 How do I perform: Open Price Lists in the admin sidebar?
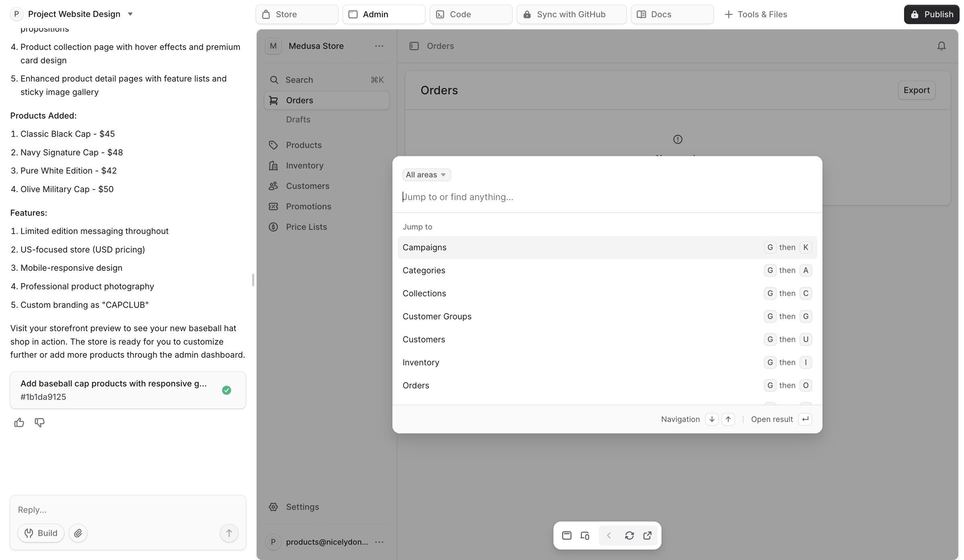[326, 227]
